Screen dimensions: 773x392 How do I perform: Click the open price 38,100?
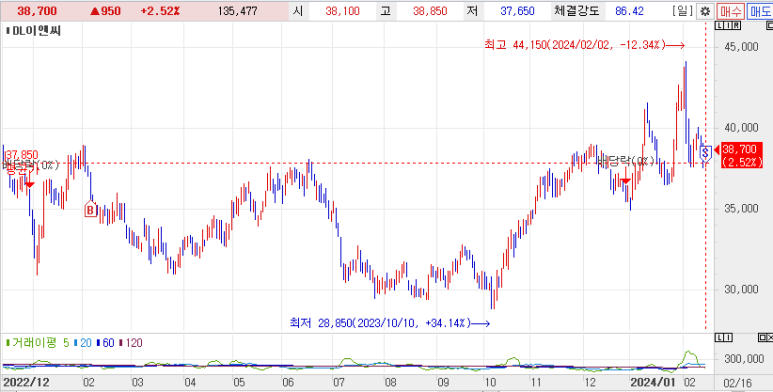[x=343, y=11]
